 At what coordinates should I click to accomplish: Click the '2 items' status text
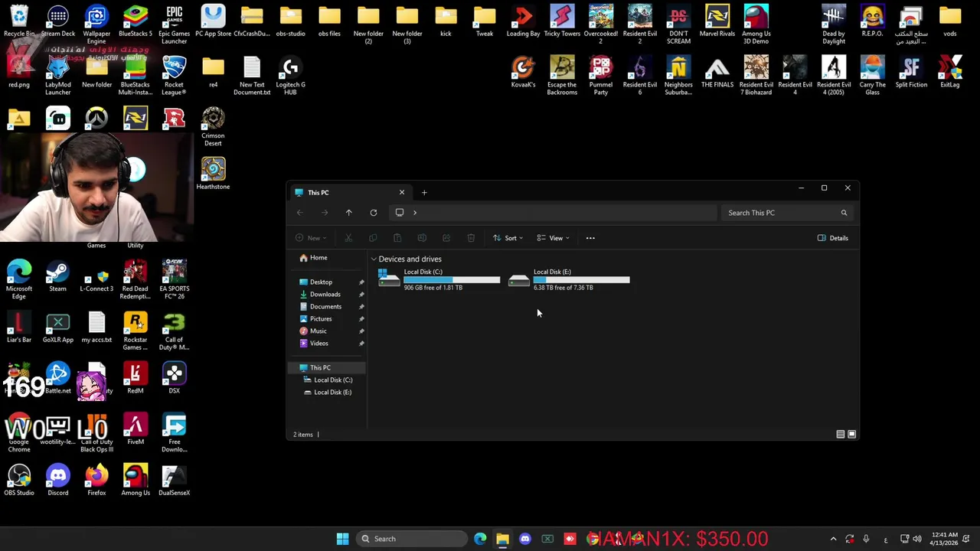coord(303,435)
